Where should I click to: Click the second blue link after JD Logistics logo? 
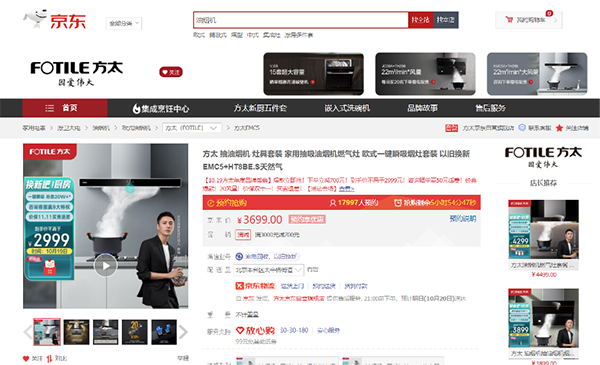pyautogui.click(x=324, y=286)
